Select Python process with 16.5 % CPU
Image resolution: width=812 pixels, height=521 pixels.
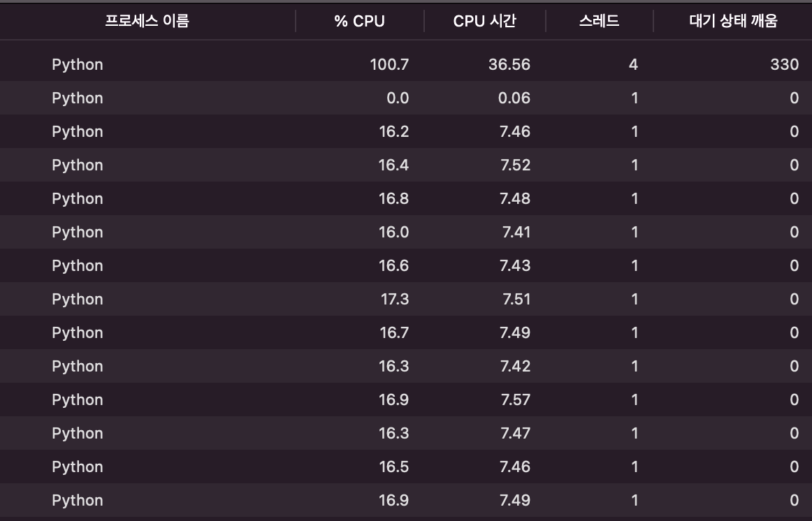pos(406,466)
